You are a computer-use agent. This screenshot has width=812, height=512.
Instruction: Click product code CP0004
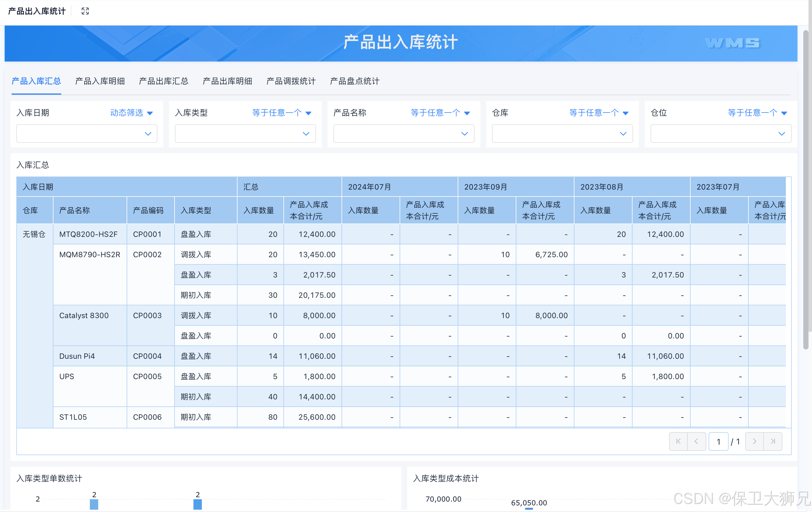pyautogui.click(x=147, y=356)
